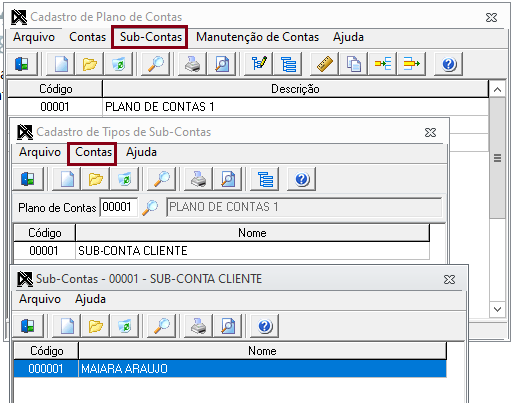Screen dimensions: 516x408
Task: Select the MAIARA ARAUJO row
Action: 230,368
